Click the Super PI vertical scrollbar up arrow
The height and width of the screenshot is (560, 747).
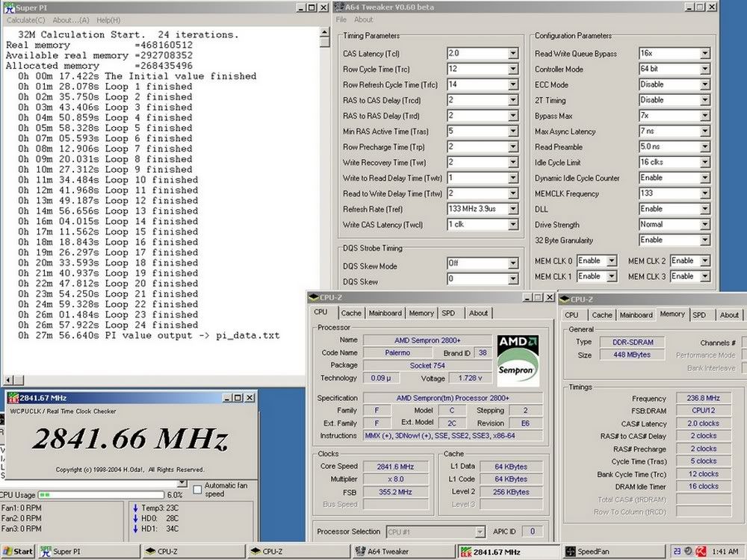click(x=325, y=32)
